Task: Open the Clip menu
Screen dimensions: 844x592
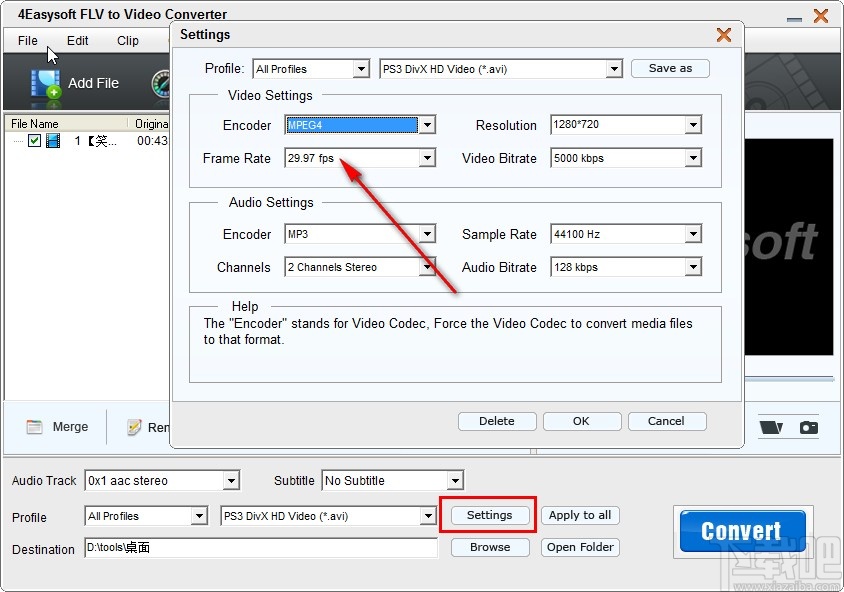Action: click(x=128, y=41)
